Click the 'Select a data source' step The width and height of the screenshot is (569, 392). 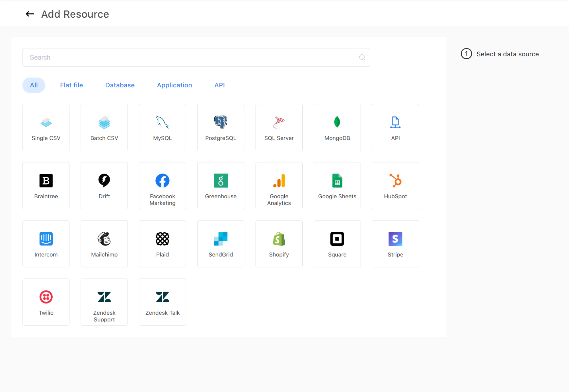coord(500,54)
